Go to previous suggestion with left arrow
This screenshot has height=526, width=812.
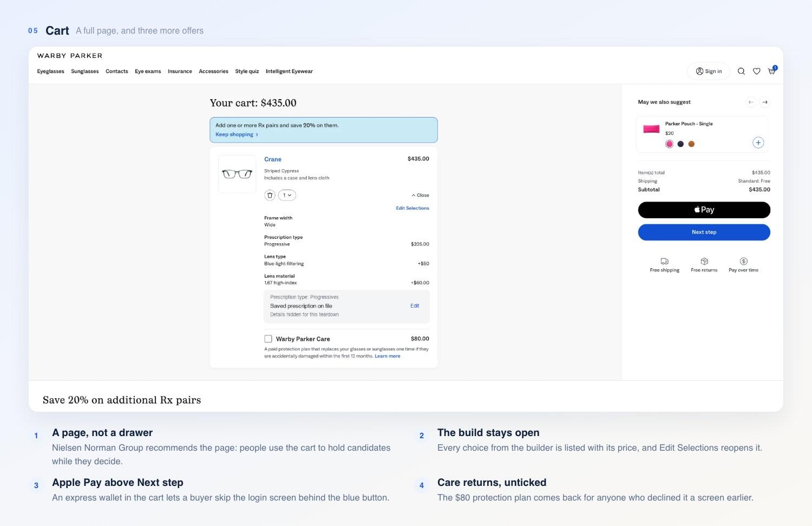[x=751, y=102]
